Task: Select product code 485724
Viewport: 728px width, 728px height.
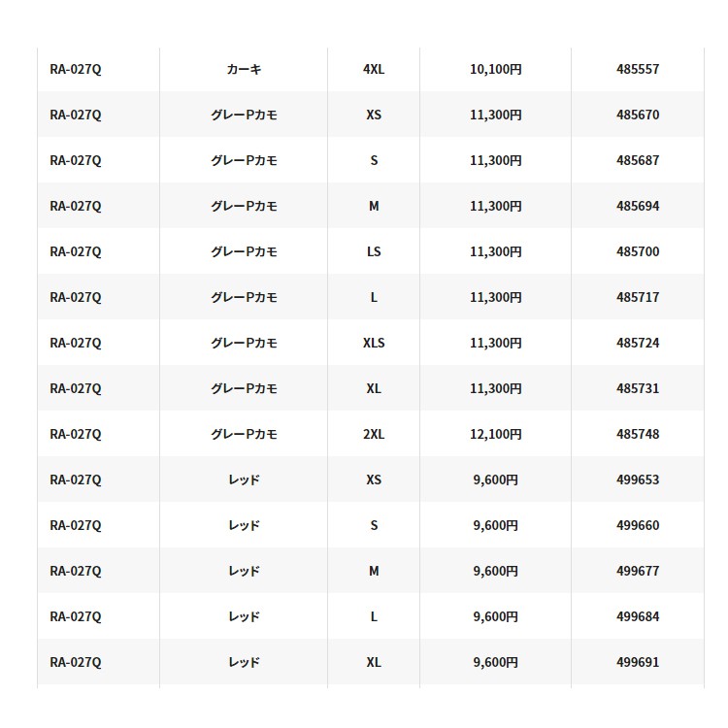Action: pyautogui.click(x=637, y=343)
